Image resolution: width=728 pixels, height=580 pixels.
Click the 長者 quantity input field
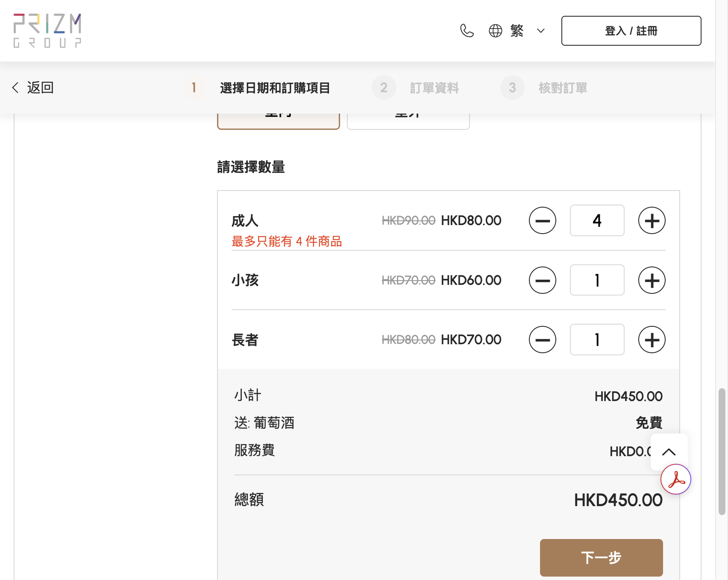click(x=597, y=340)
